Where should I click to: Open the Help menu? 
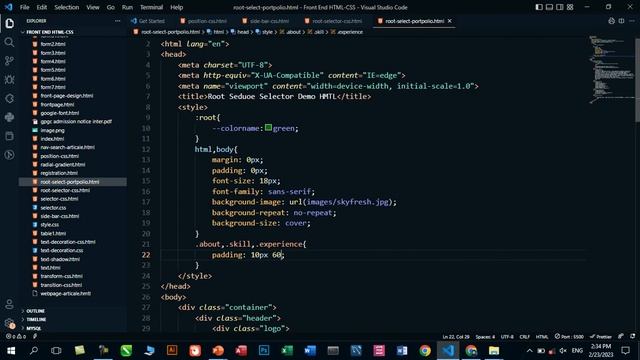click(x=176, y=7)
